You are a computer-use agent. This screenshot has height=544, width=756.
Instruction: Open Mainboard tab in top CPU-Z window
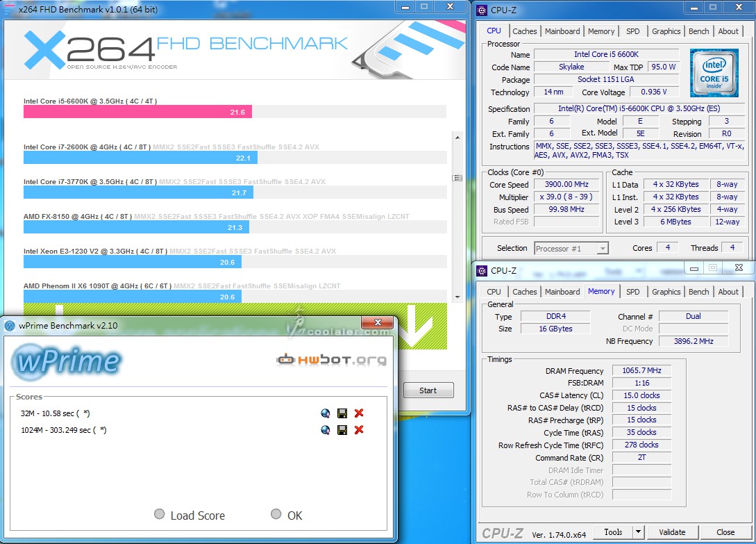(562, 31)
